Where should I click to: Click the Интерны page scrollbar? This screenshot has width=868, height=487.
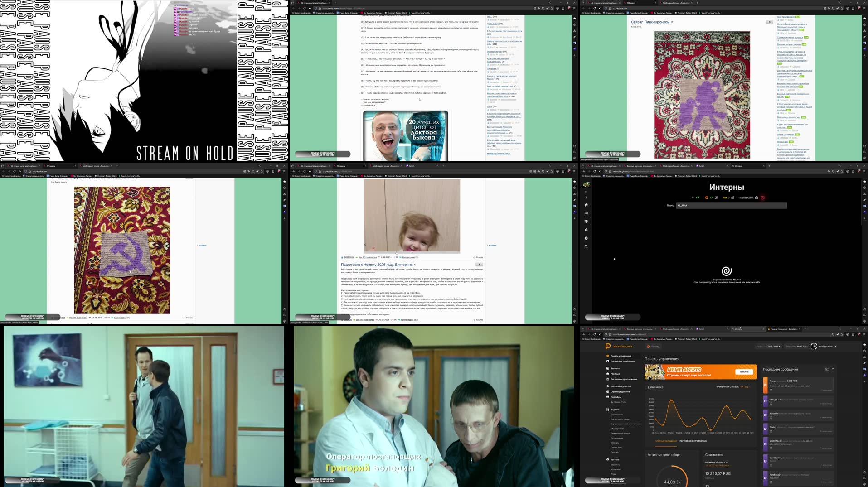tap(861, 203)
